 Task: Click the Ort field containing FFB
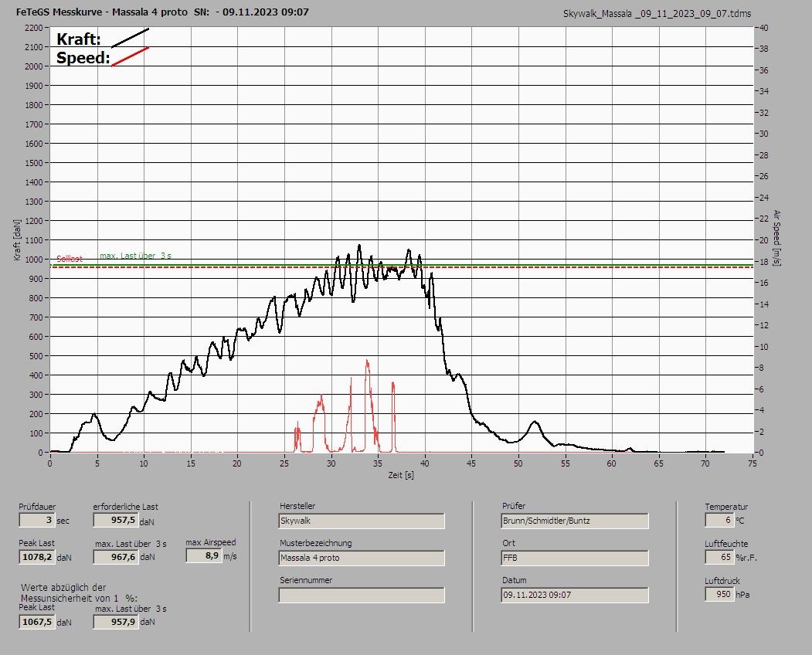coord(575,558)
